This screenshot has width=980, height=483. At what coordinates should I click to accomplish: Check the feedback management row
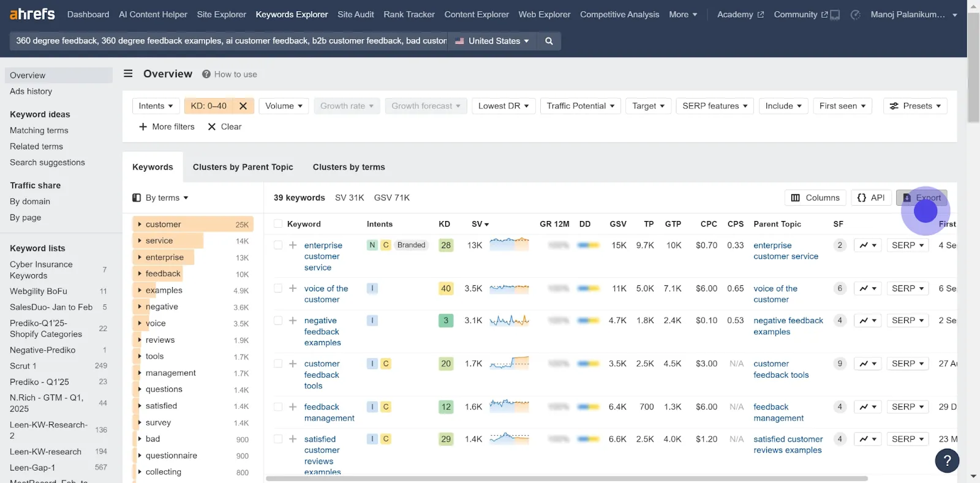point(278,406)
